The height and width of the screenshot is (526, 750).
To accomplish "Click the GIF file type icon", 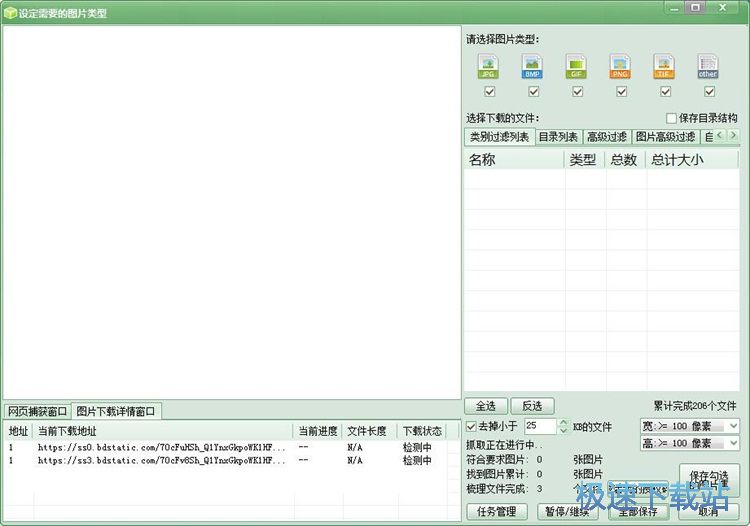I will point(576,67).
